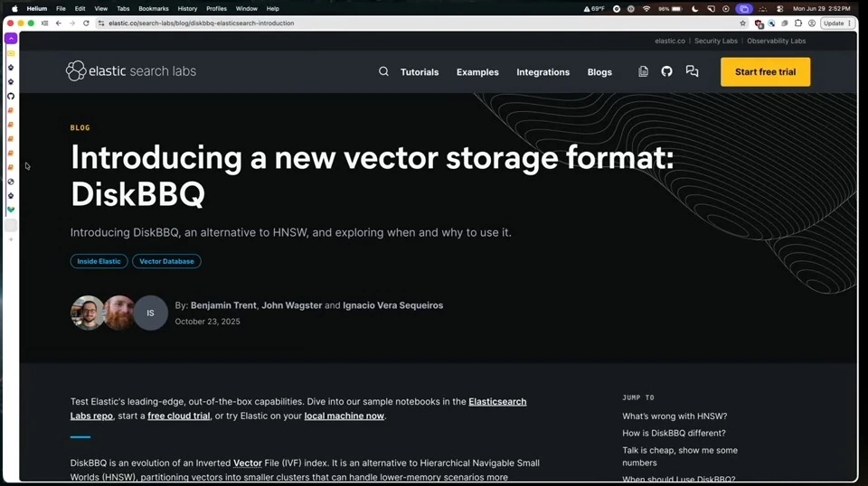Image resolution: width=868 pixels, height=486 pixels.
Task: Click the BLOG category label
Action: (x=80, y=127)
